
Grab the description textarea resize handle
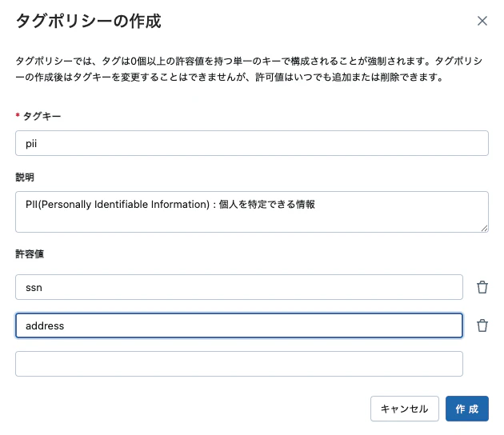pyautogui.click(x=484, y=229)
